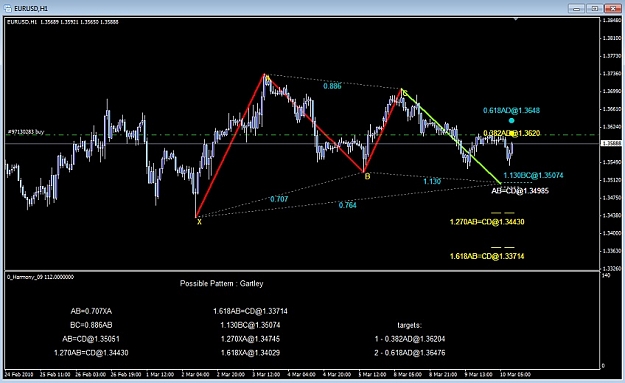
Task: Click the '26 Feb 03:00' time axis label
Action: [x=90, y=375]
